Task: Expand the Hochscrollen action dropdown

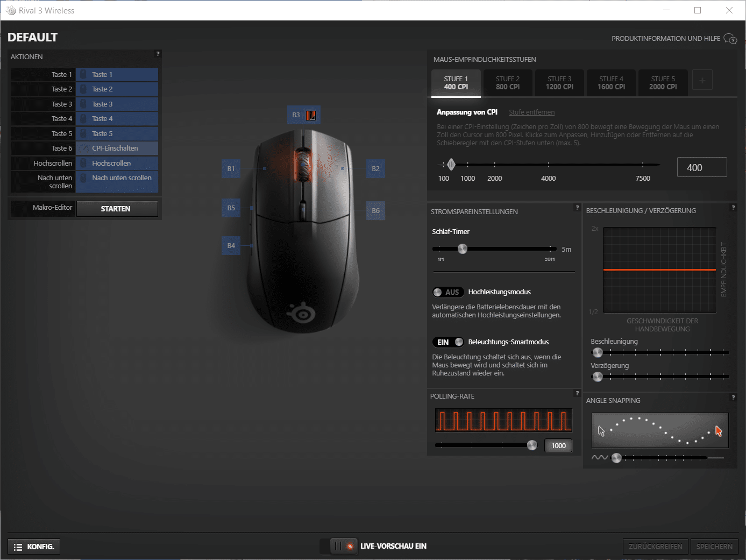Action: [x=117, y=163]
